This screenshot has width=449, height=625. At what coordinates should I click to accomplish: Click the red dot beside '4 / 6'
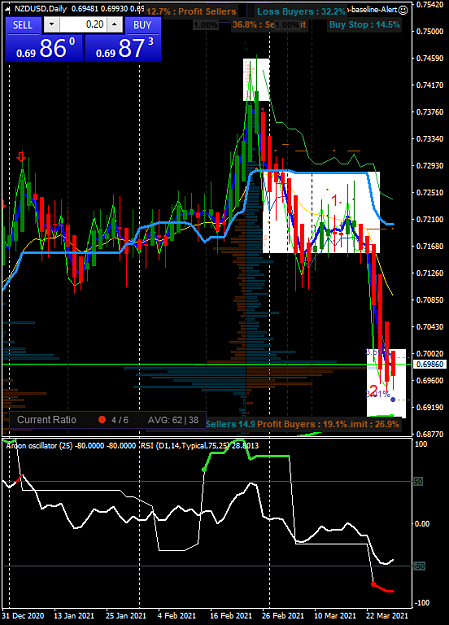pyautogui.click(x=102, y=420)
